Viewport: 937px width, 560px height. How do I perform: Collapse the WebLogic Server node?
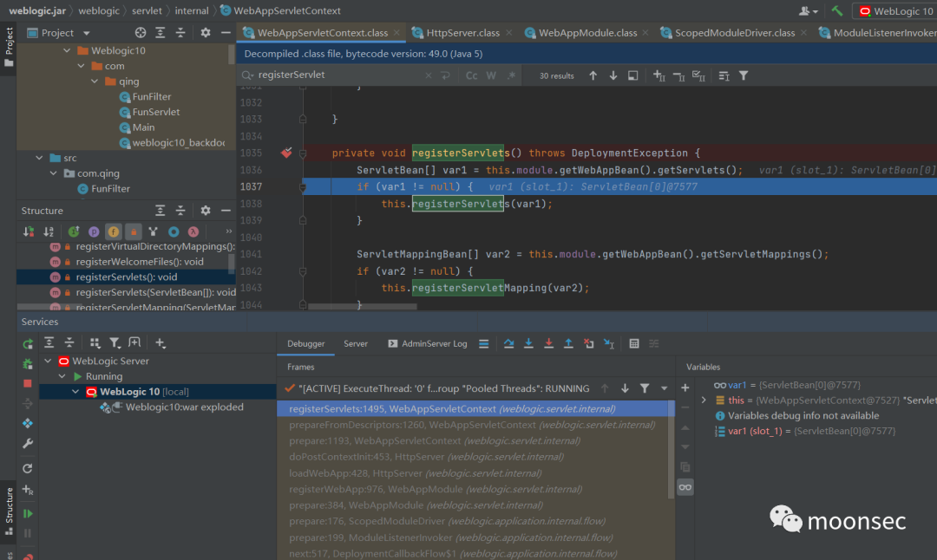tap(48, 361)
